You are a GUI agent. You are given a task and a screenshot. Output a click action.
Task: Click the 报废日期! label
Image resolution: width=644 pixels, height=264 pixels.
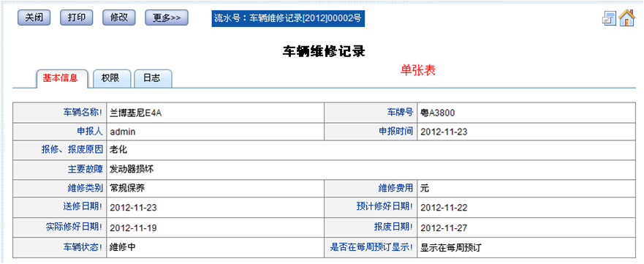pyautogui.click(x=393, y=227)
